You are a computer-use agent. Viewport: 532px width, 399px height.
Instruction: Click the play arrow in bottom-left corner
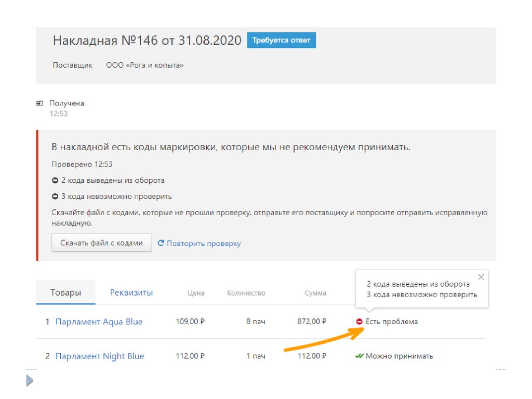coord(30,381)
